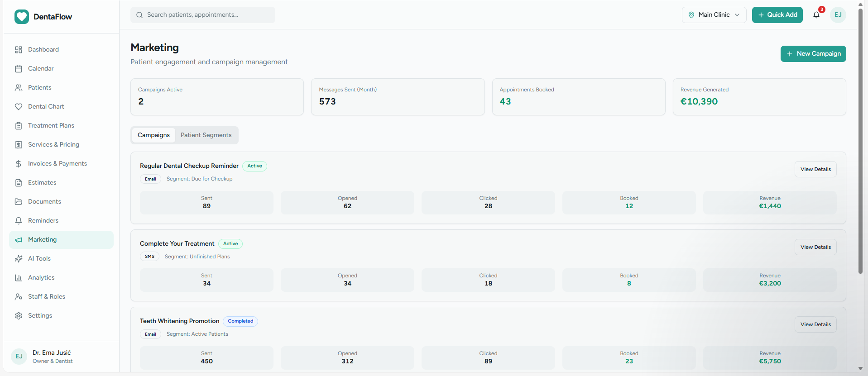Click the Opened 62 tile
Viewport: 868px width, 376px height.
[347, 203]
